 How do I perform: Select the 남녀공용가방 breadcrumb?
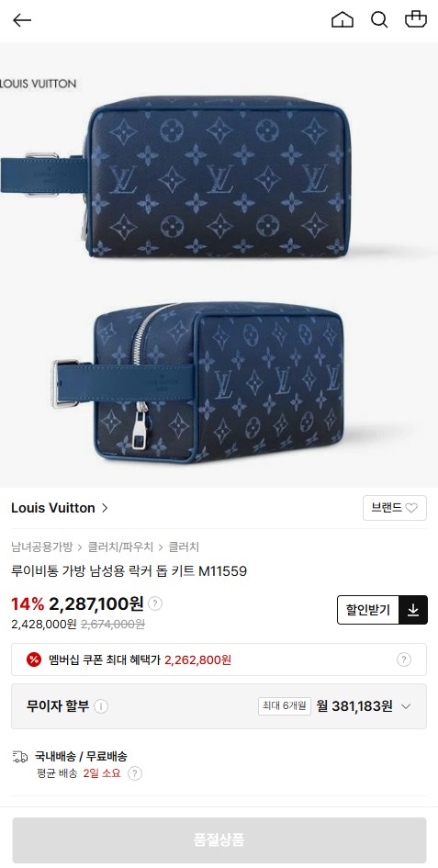(x=42, y=547)
